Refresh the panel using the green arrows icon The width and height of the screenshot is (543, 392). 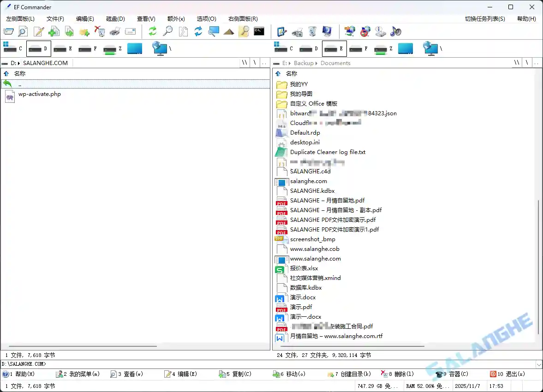[x=152, y=31]
